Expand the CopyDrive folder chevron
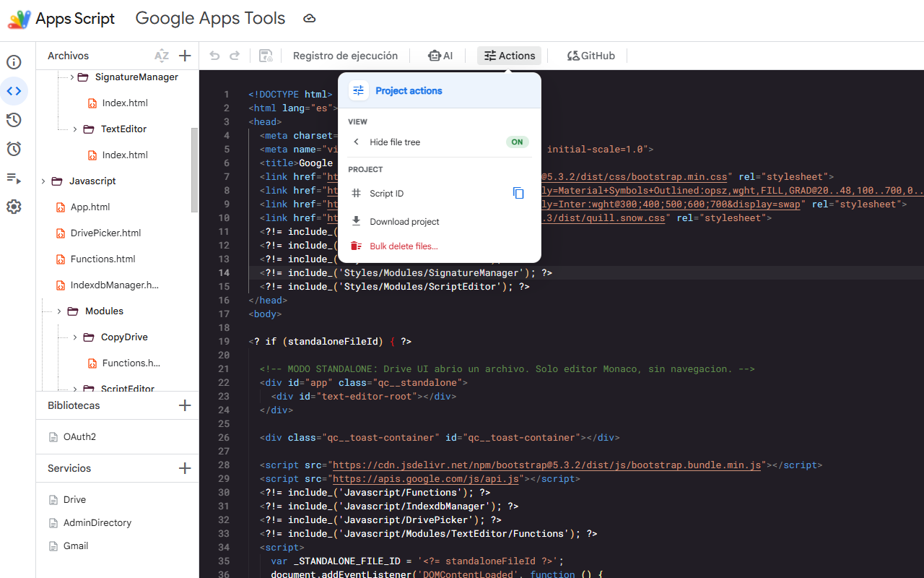This screenshot has width=924, height=578. 75,337
